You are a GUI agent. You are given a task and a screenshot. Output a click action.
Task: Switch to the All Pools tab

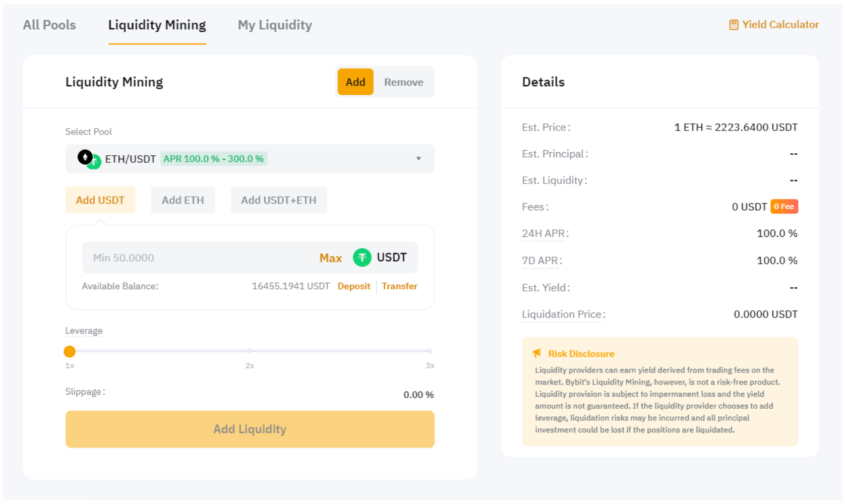point(49,25)
